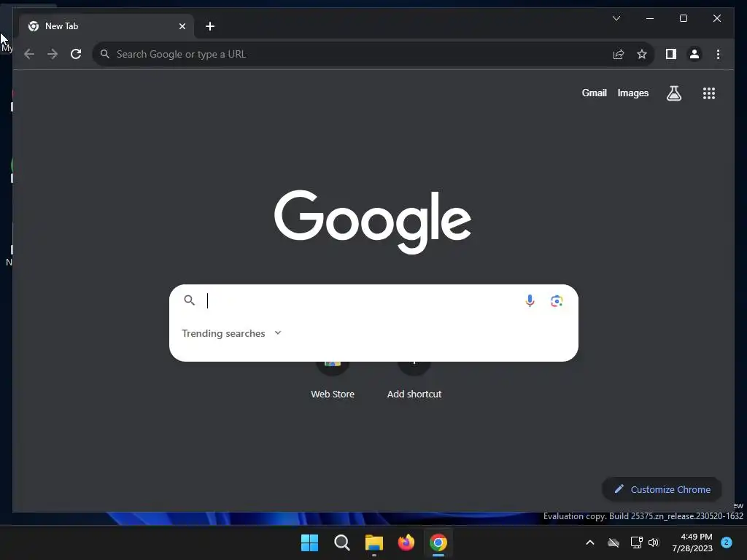747x560 pixels.
Task: Go back with the back arrow
Action: click(29, 54)
